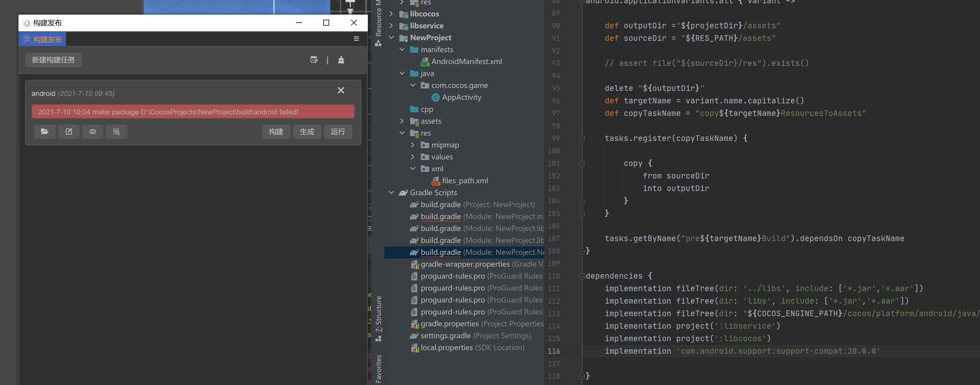Select the 构建发布 tab
Screen dimensions: 980x385
[x=42, y=39]
